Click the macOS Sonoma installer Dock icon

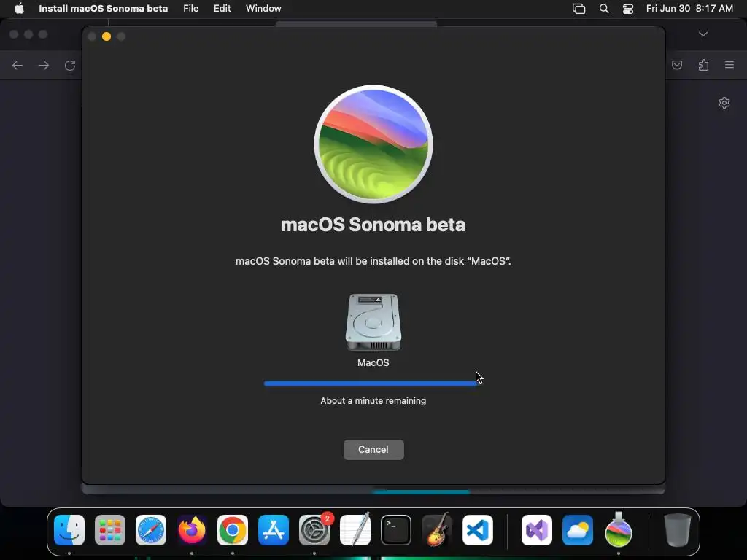pos(619,529)
